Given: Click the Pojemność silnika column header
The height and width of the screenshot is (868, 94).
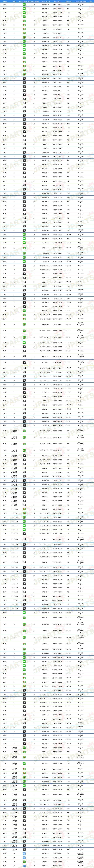Looking at the screenshot, I should [34, 1].
